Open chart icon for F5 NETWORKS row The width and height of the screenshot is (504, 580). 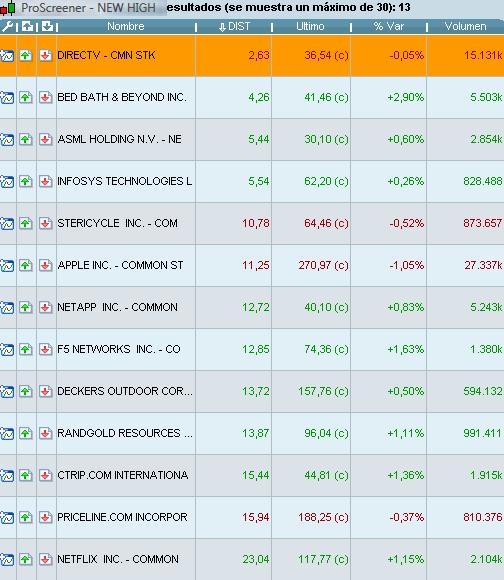pos(7,350)
